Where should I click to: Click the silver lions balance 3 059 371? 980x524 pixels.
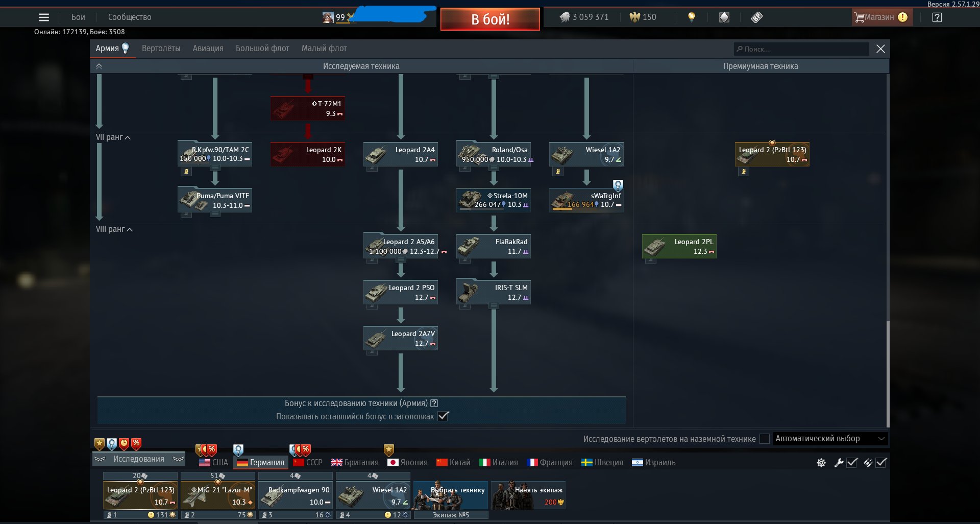click(584, 17)
